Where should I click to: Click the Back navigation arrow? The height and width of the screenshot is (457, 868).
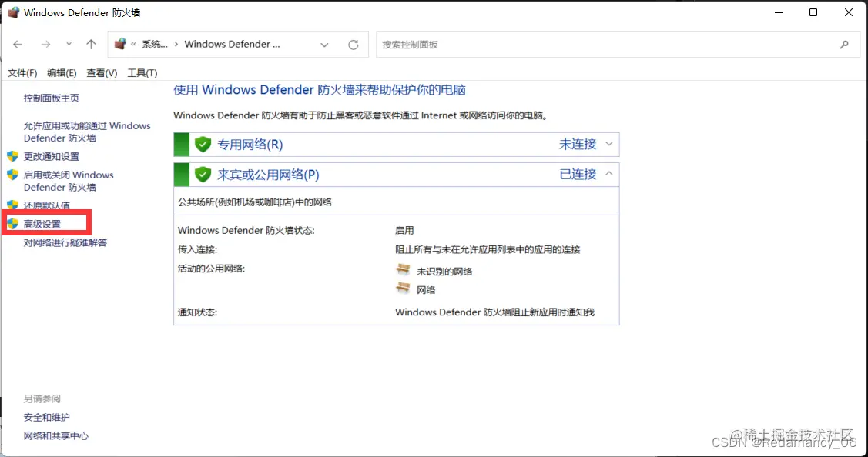point(18,45)
